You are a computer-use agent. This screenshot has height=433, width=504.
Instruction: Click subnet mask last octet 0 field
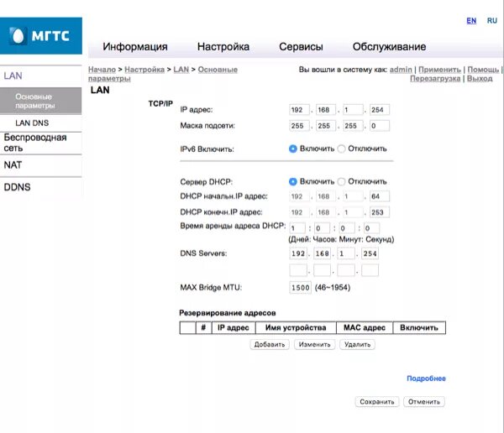coord(380,126)
